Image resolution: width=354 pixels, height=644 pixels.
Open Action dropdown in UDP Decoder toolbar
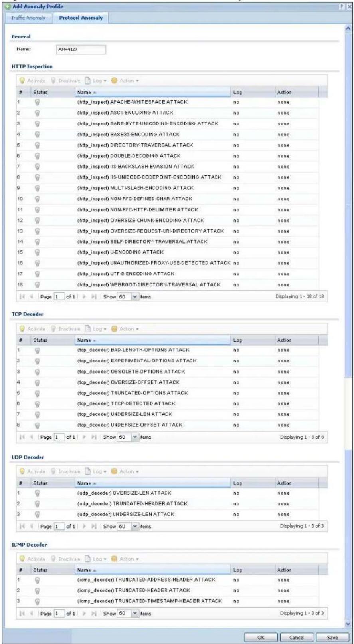point(125,471)
